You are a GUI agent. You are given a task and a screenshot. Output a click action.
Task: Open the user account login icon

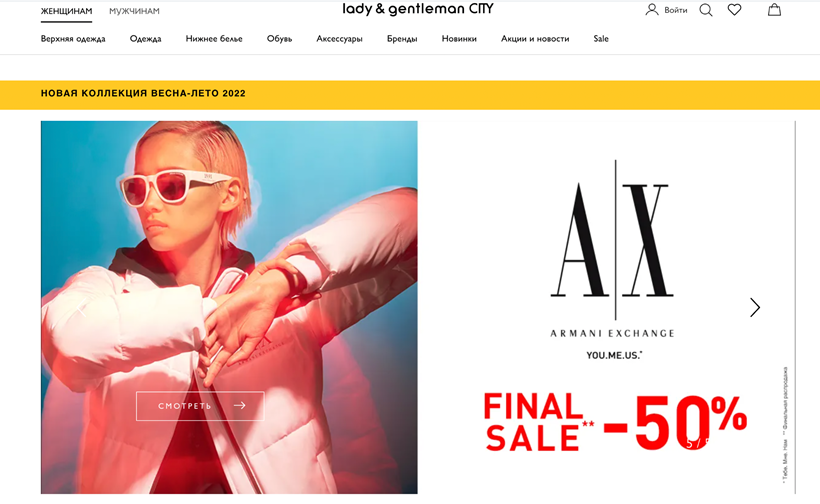pos(652,10)
